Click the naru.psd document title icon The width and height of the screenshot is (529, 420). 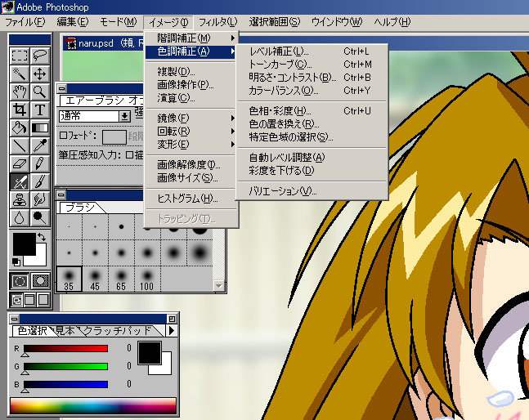pyautogui.click(x=70, y=44)
